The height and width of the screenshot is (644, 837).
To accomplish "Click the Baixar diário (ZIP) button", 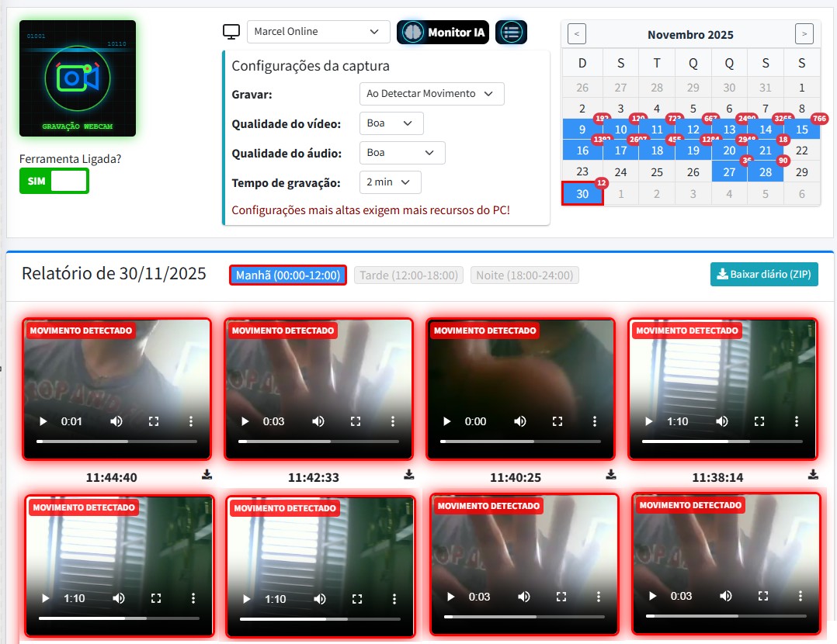I will click(764, 275).
